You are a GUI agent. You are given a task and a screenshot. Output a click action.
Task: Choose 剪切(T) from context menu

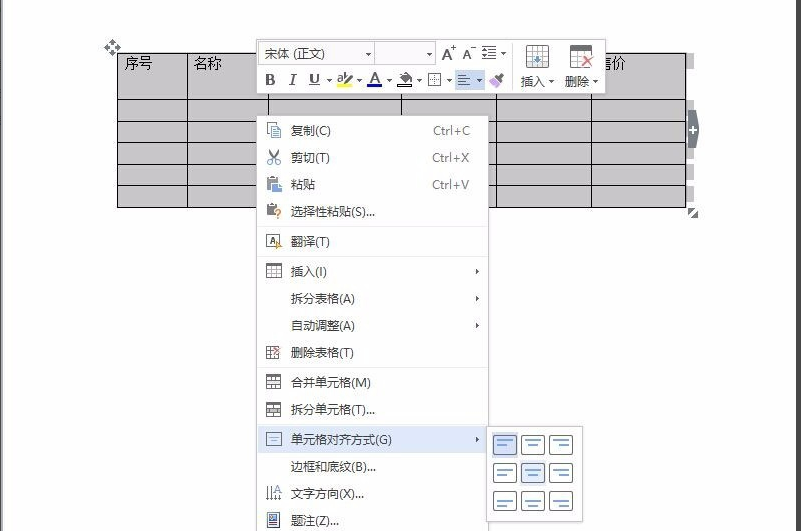(373, 158)
